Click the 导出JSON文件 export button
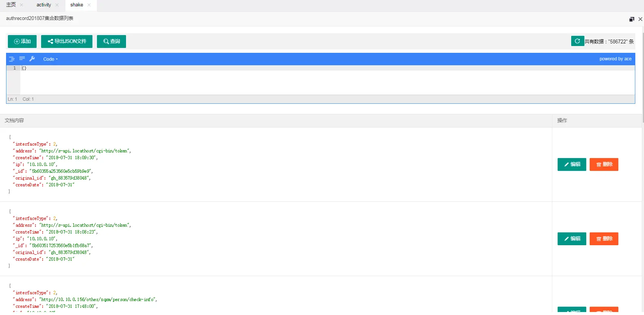 coord(67,41)
